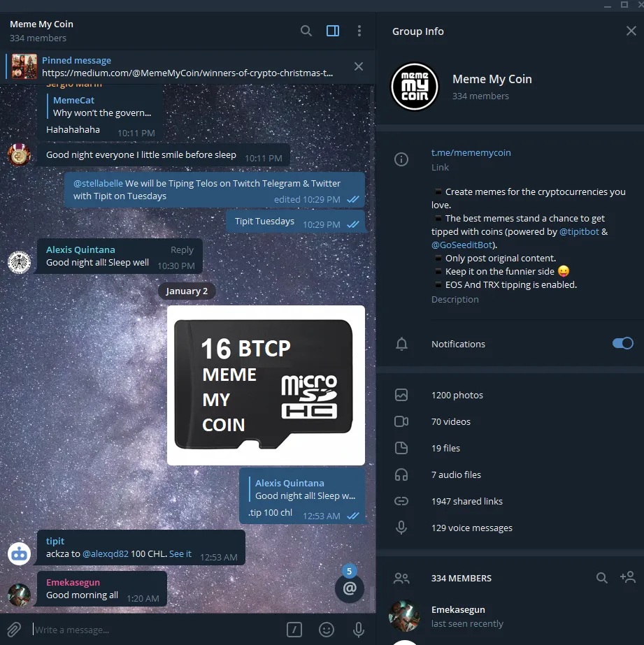Open Alexis Quintana sender name
This screenshot has width=644, height=645.
[x=80, y=249]
